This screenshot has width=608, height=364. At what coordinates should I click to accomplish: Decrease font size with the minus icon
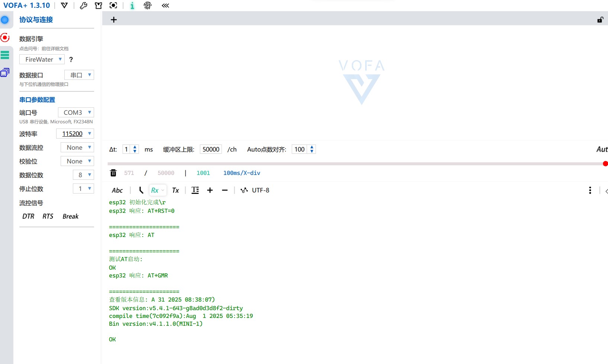[225, 190]
